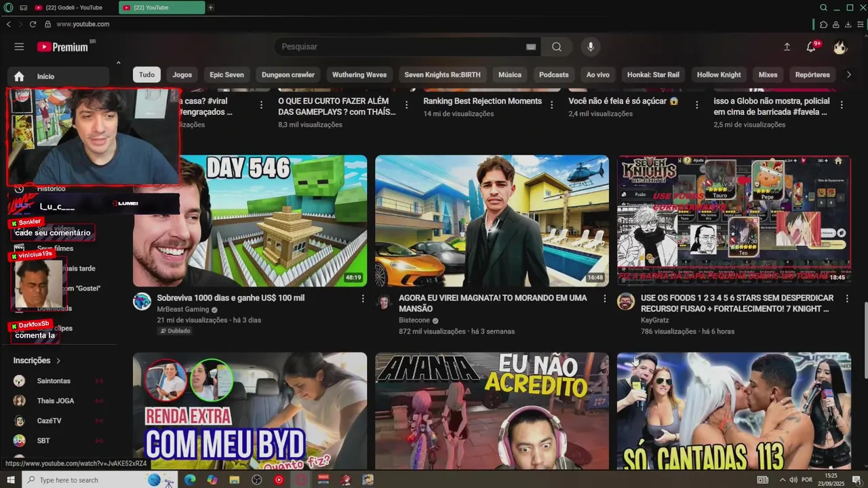This screenshot has height=488, width=868.
Task: Switch to the (22) Godeli - YouTube tab
Action: [x=73, y=7]
